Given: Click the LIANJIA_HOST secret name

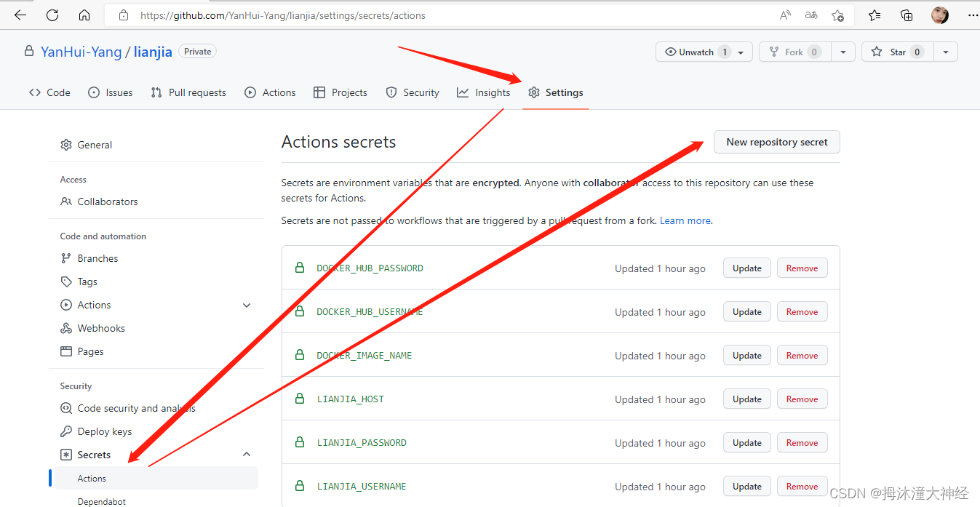Looking at the screenshot, I should (350, 399).
